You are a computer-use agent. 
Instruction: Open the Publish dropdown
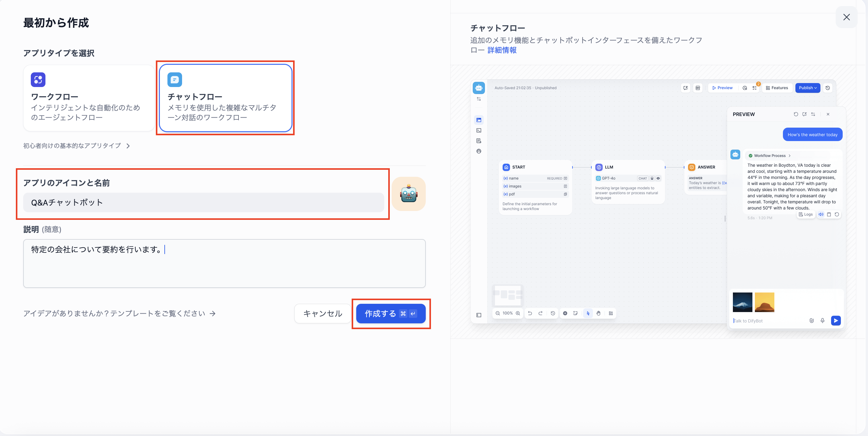(x=807, y=88)
